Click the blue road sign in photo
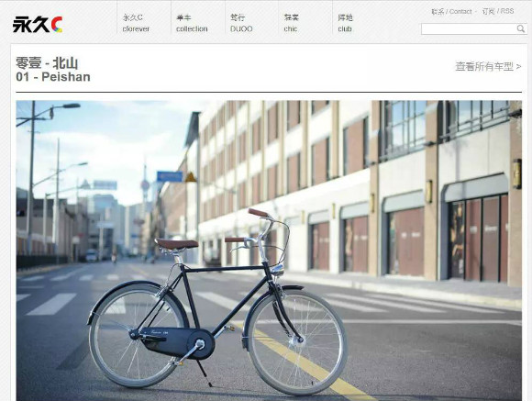 [170, 176]
